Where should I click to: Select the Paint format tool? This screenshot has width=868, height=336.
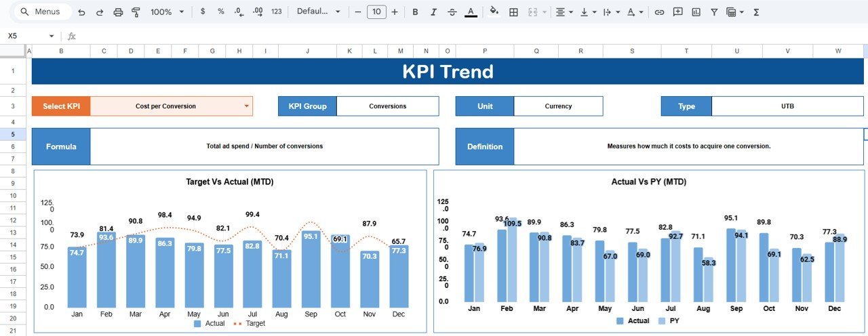136,12
